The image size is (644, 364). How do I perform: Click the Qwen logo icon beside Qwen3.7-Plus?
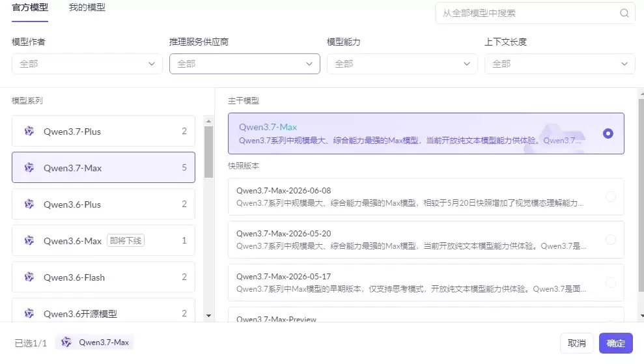click(x=29, y=131)
